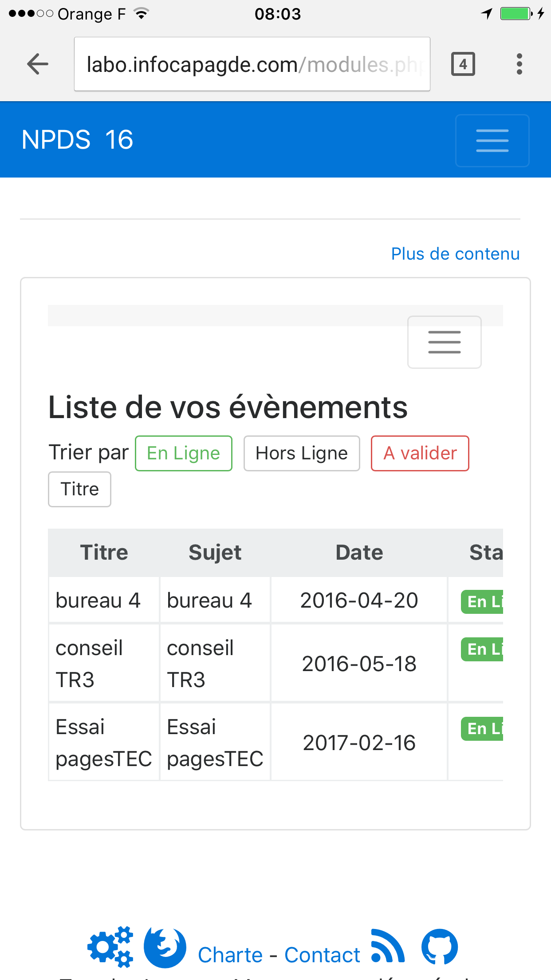Click the NPDS 16 brand title

[77, 140]
